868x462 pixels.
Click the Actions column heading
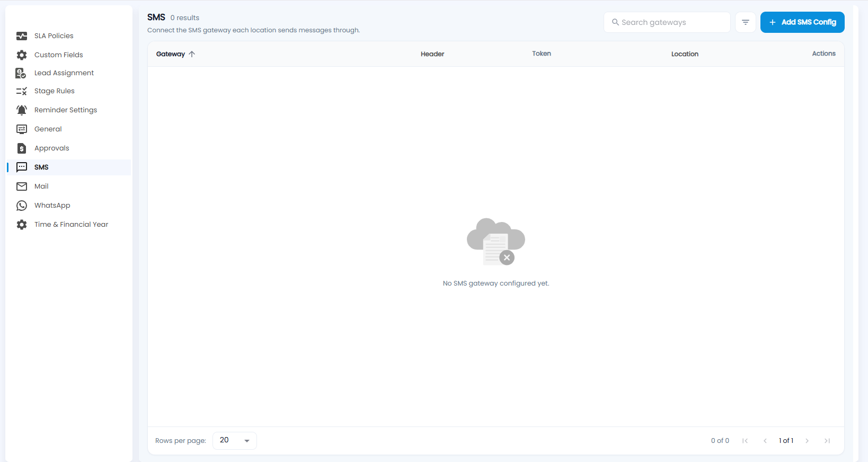click(x=823, y=54)
